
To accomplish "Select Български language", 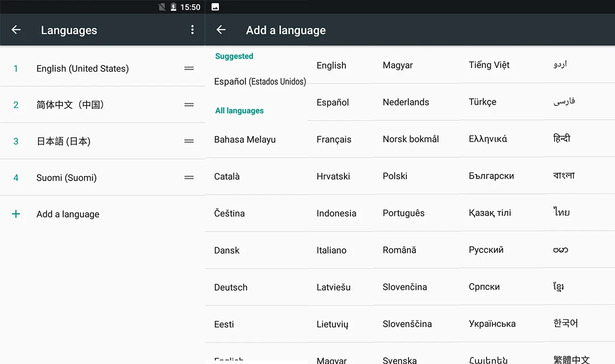I will pos(491,176).
